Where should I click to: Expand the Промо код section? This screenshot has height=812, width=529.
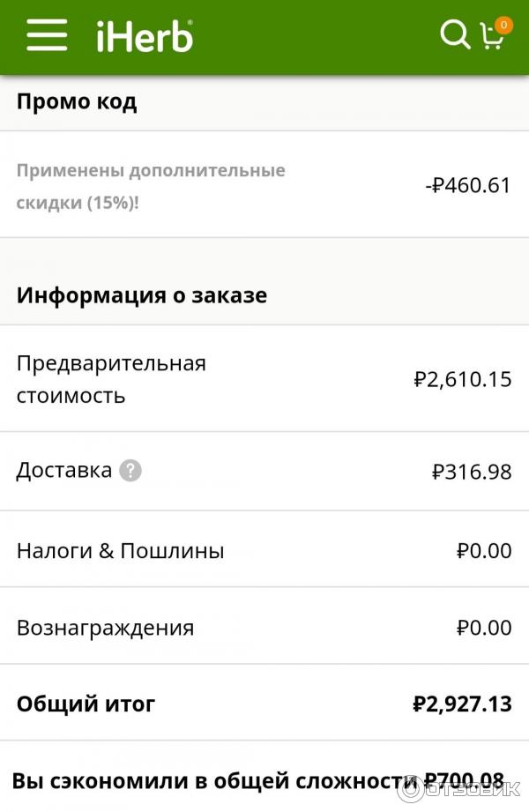tap(77, 101)
